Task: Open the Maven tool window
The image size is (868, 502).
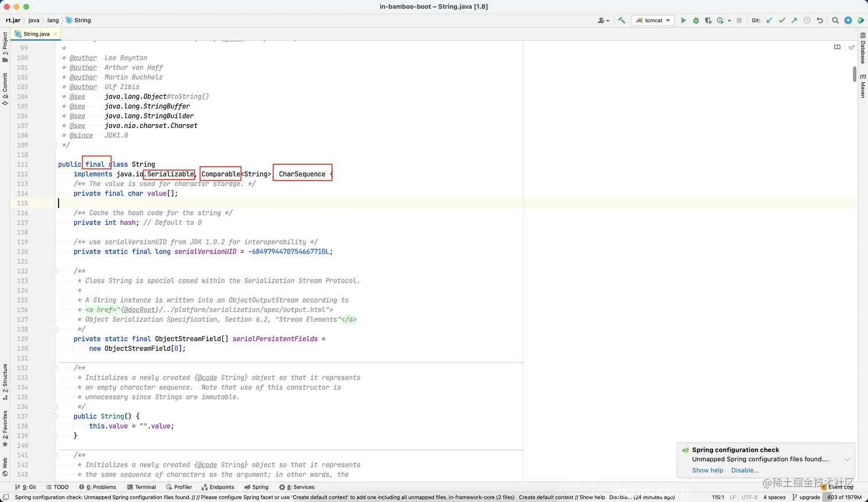Action: tap(863, 86)
